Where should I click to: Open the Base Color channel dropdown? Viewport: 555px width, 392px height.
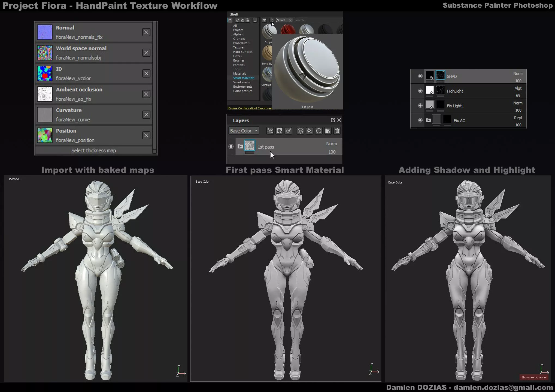244,131
